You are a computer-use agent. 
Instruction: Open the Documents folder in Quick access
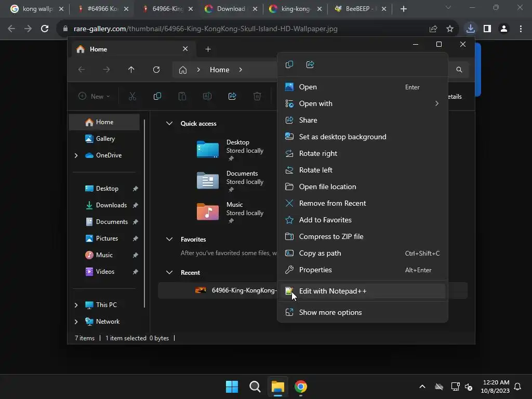[231, 181]
